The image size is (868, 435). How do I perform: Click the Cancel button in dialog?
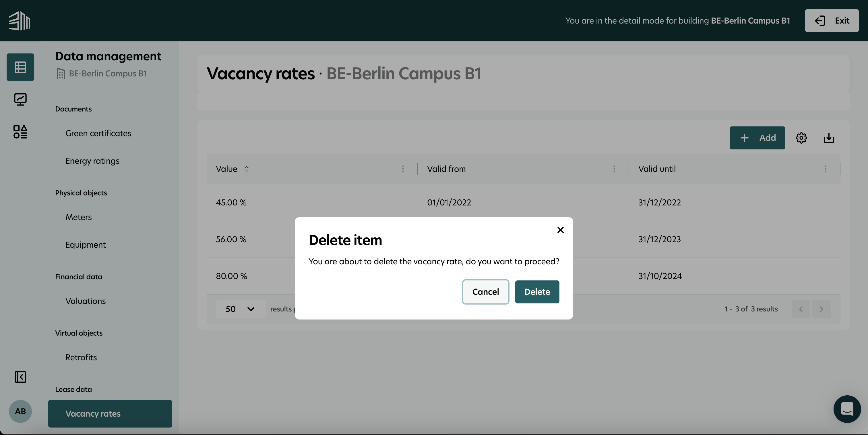pos(486,291)
